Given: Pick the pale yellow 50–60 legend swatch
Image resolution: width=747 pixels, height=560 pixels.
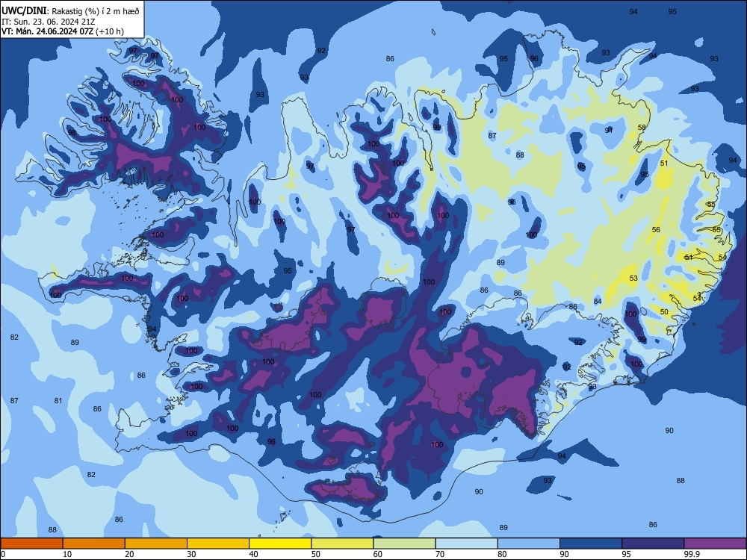Looking at the screenshot, I should tap(342, 544).
